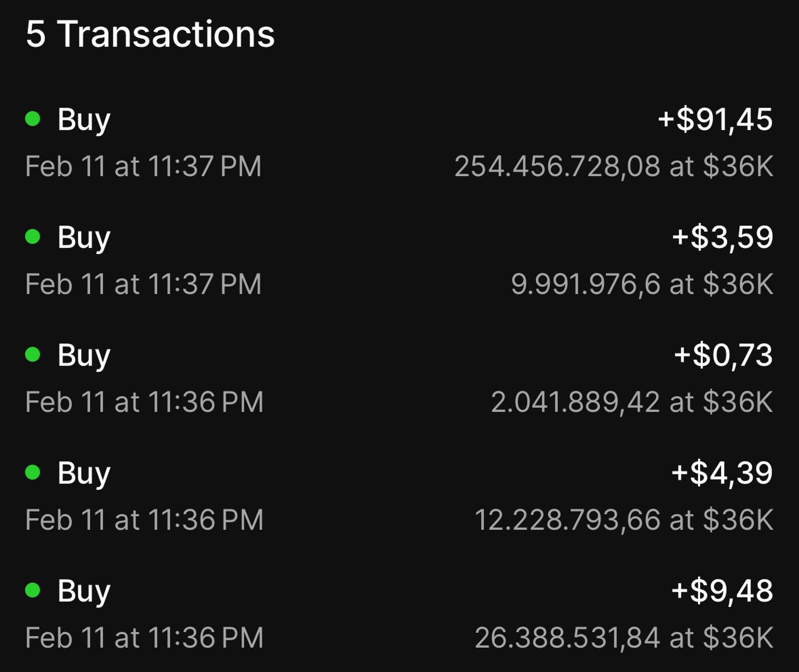Click the green dot beside the $9,48 Buy
Image resolution: width=799 pixels, height=672 pixels.
click(32, 590)
